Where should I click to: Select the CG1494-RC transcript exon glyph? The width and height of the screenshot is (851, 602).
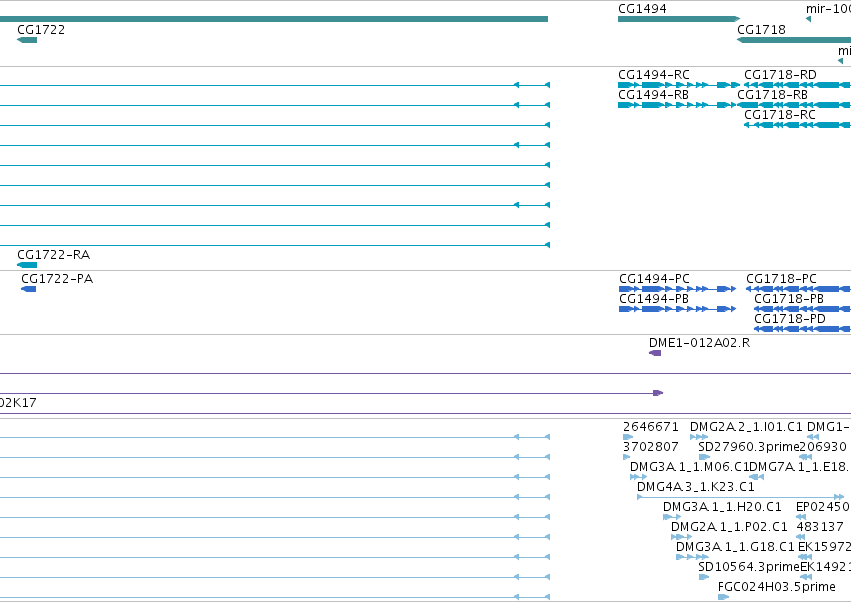679,85
